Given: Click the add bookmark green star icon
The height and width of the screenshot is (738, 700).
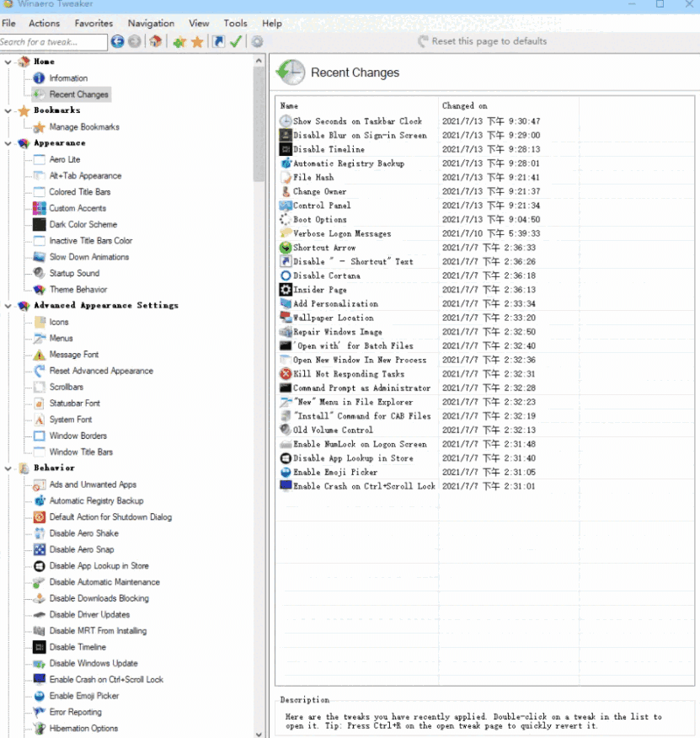Looking at the screenshot, I should [x=179, y=41].
